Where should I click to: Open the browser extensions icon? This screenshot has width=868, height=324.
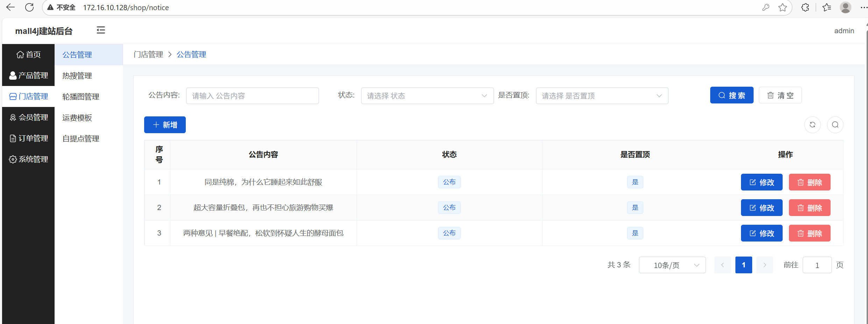pos(805,7)
